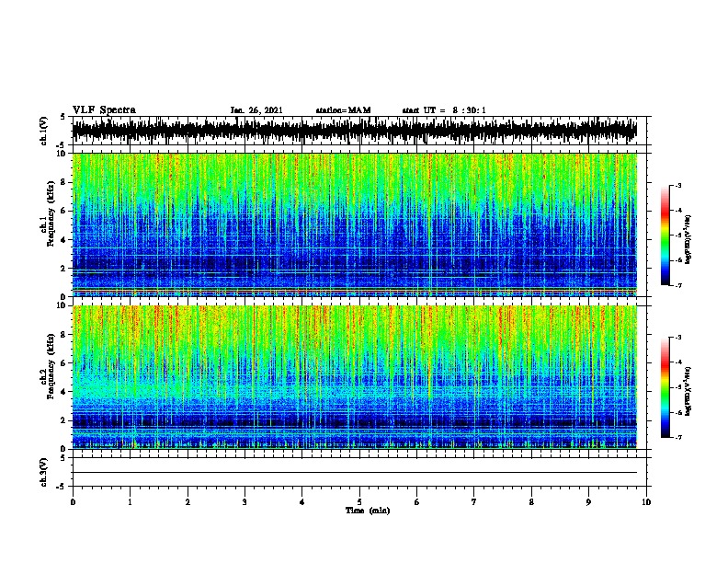Click the '-3' tick on the upper colorbar
Image resolution: width=728 pixels, height=563 pixels.
click(677, 185)
